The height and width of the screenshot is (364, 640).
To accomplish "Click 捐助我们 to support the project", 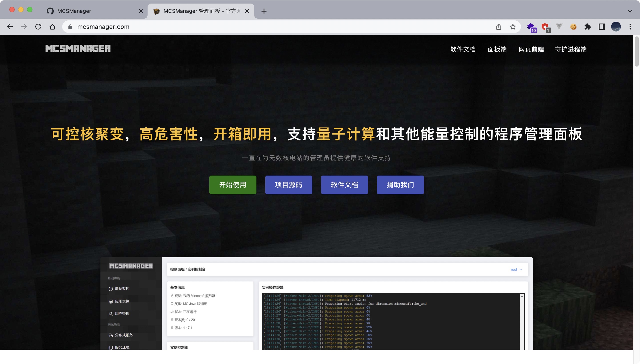I will pyautogui.click(x=400, y=185).
